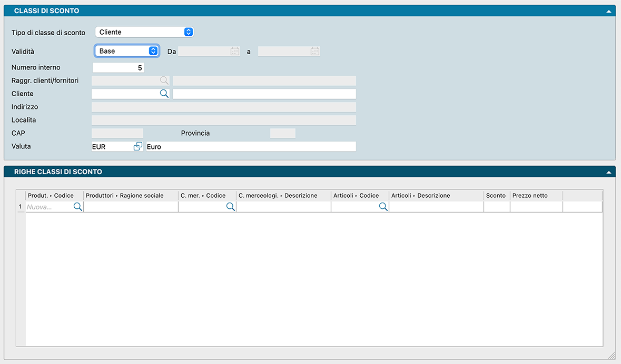This screenshot has width=621, height=364.
Task: Click the C. mer. Codice search magnifier
Action: (230, 207)
